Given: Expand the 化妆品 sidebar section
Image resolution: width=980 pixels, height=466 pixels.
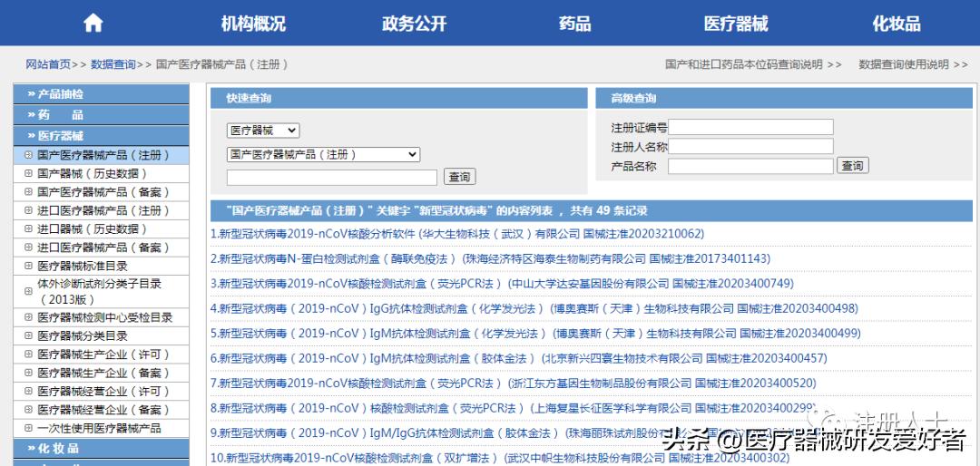Looking at the screenshot, I should pos(102,449).
